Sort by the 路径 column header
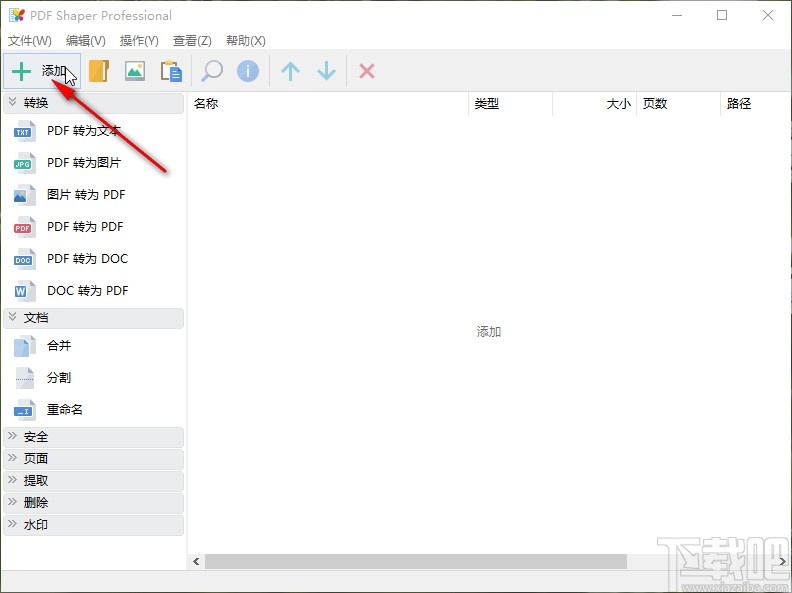This screenshot has height=593, width=792. pyautogui.click(x=754, y=104)
